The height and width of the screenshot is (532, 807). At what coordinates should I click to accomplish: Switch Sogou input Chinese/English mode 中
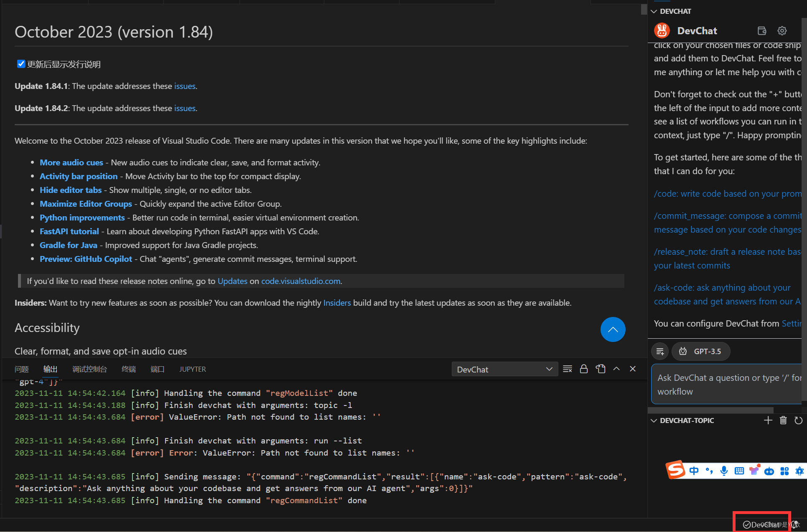tap(694, 471)
